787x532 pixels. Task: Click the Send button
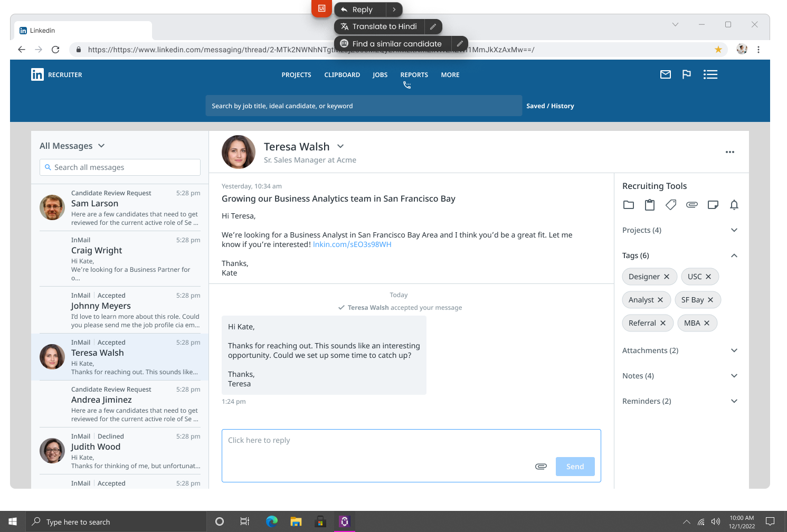(x=575, y=467)
